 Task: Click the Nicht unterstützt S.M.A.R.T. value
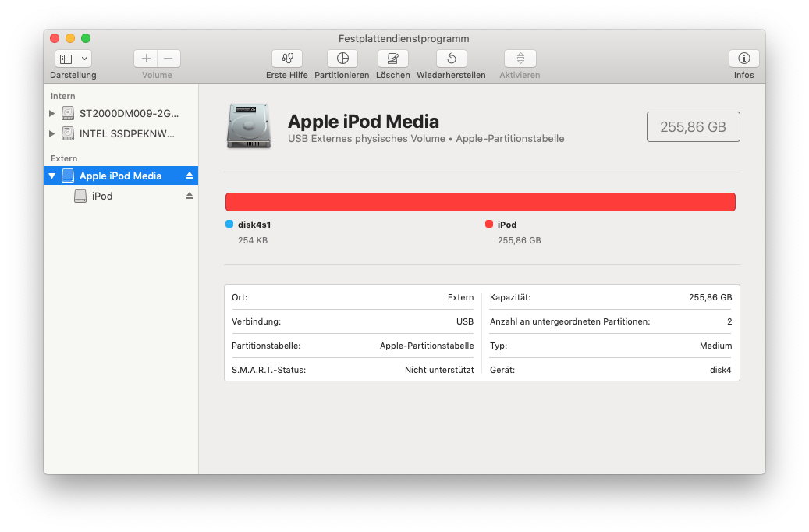pyautogui.click(x=439, y=370)
